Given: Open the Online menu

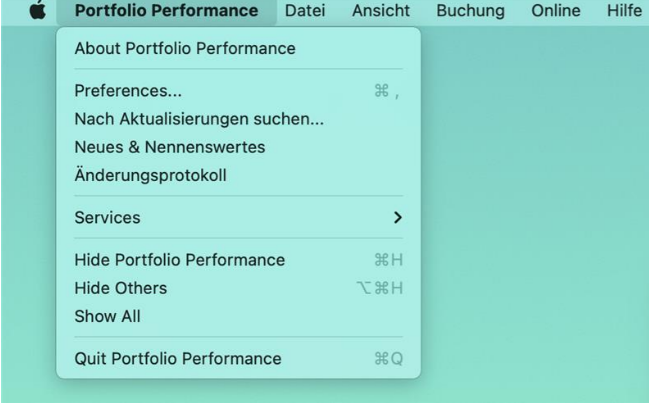Looking at the screenshot, I should pos(556,10).
